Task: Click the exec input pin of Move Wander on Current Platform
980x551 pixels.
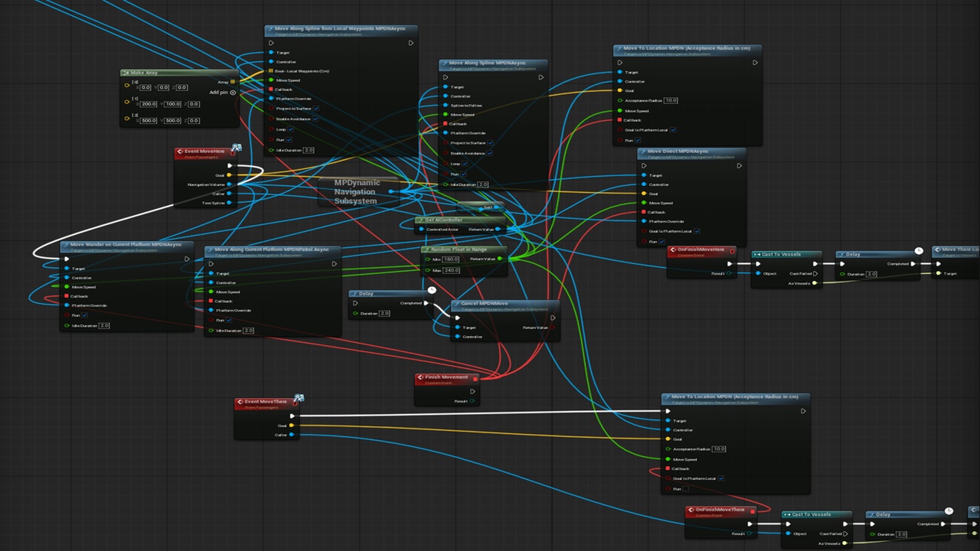Action: tap(67, 259)
